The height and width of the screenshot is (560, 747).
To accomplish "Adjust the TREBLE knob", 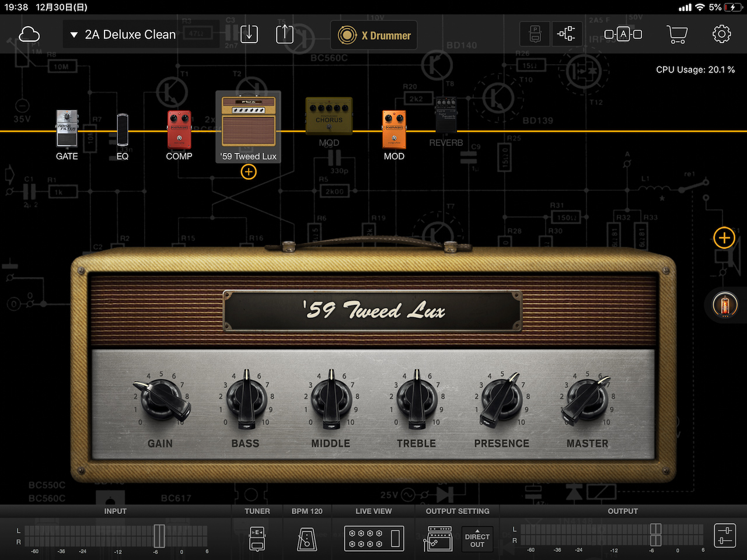I will click(x=417, y=400).
